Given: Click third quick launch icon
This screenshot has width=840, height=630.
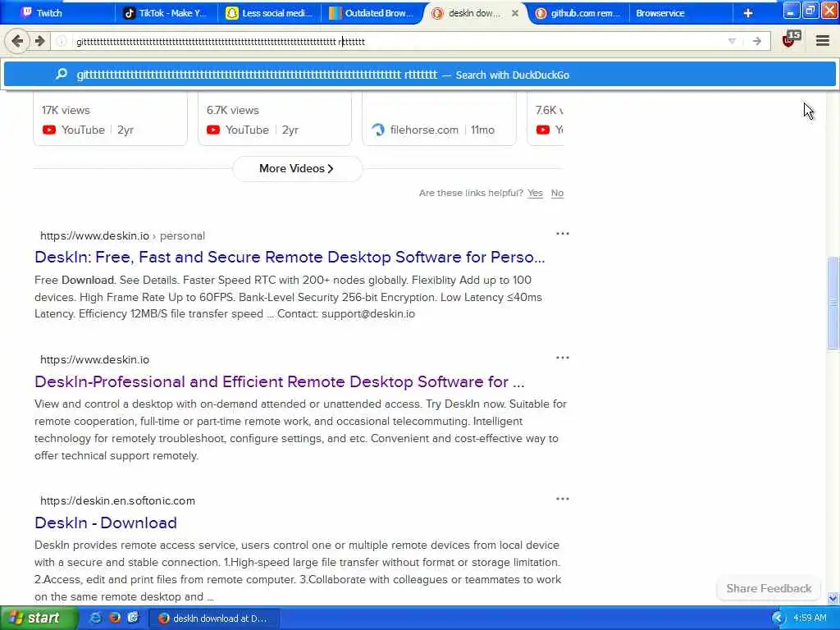Looking at the screenshot, I should (x=132, y=619).
